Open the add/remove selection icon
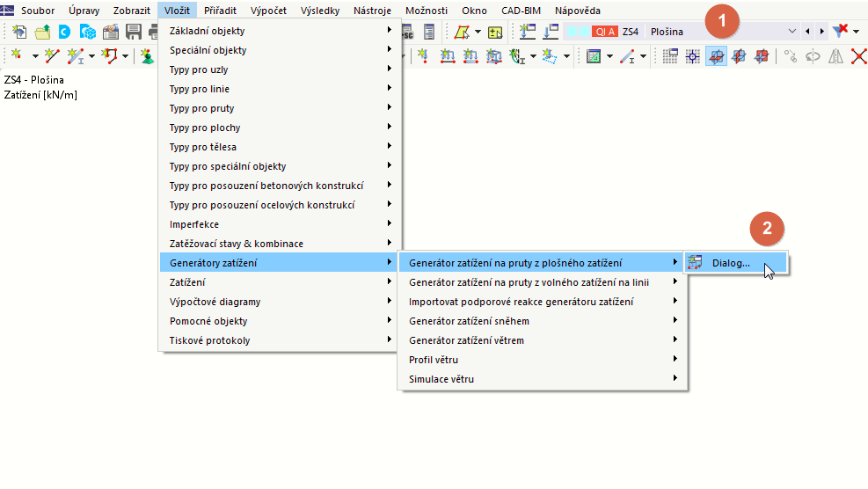This screenshot has height=489, width=868. pos(495,33)
